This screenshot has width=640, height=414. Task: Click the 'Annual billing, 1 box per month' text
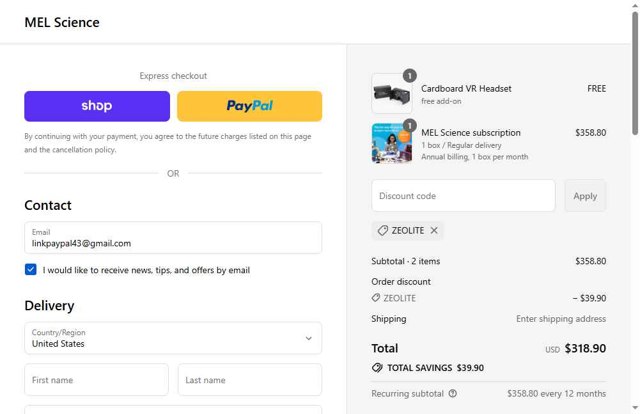475,157
